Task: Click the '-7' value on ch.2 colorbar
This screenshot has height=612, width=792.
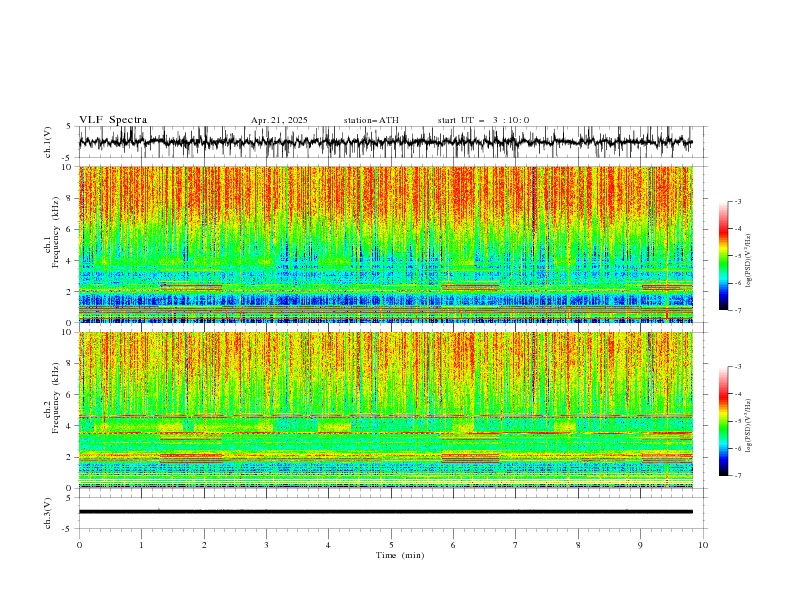Action: point(738,476)
